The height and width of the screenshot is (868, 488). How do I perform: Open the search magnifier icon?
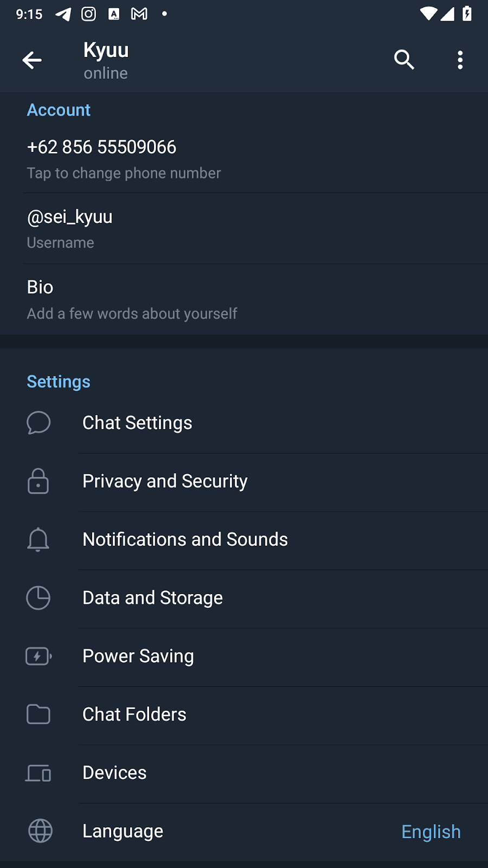(x=404, y=60)
